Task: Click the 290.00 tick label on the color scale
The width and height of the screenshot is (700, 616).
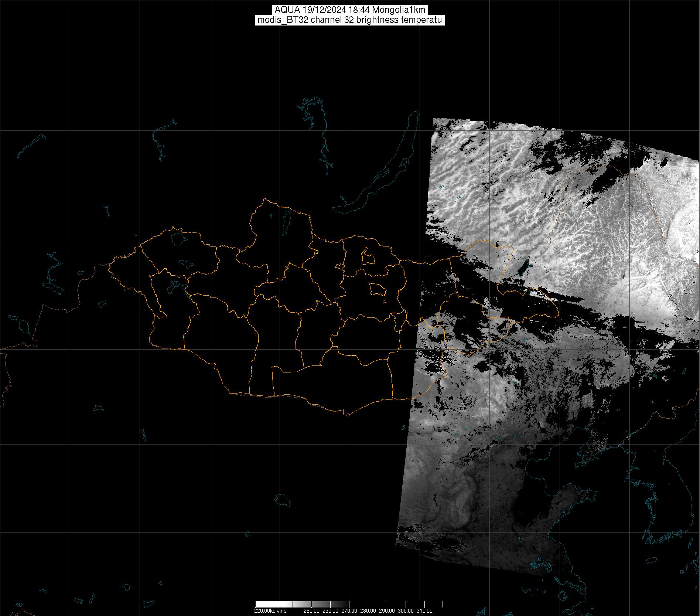Action: point(387,610)
